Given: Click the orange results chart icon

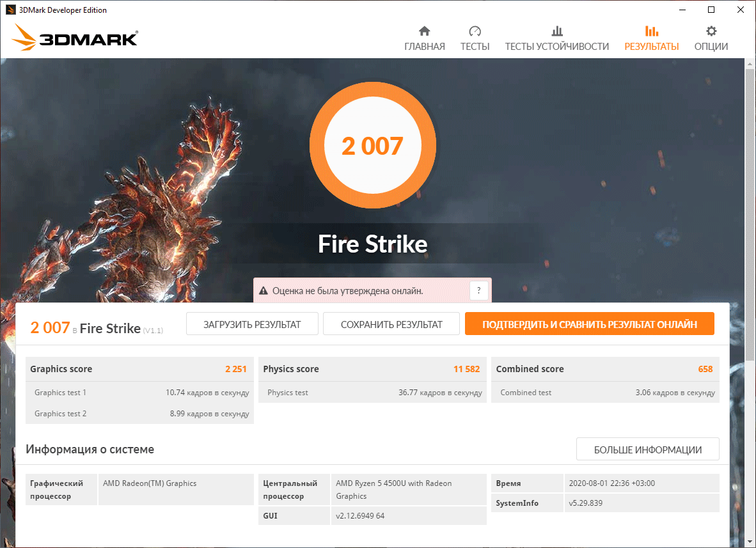Looking at the screenshot, I should click(651, 31).
